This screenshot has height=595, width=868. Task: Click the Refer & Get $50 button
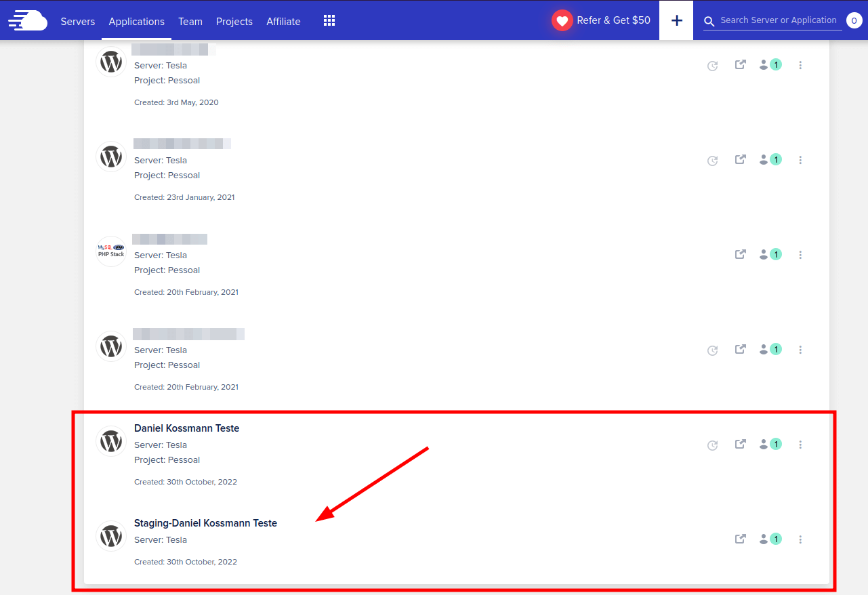[602, 20]
